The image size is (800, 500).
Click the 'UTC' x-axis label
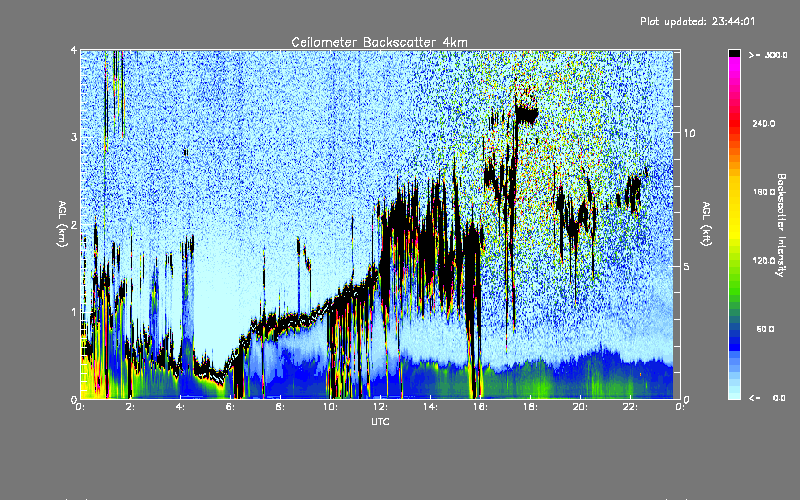(380, 421)
